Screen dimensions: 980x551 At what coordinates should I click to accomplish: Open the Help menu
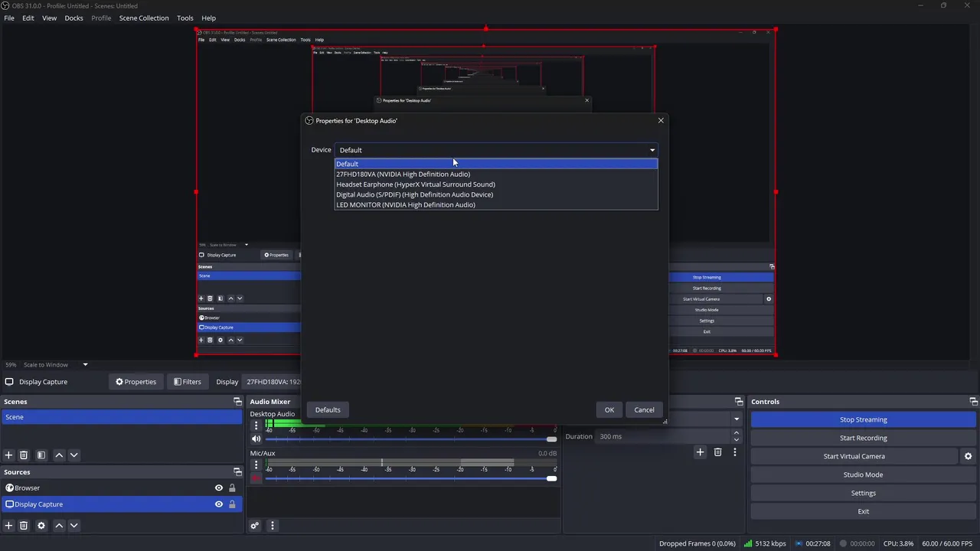coord(208,18)
